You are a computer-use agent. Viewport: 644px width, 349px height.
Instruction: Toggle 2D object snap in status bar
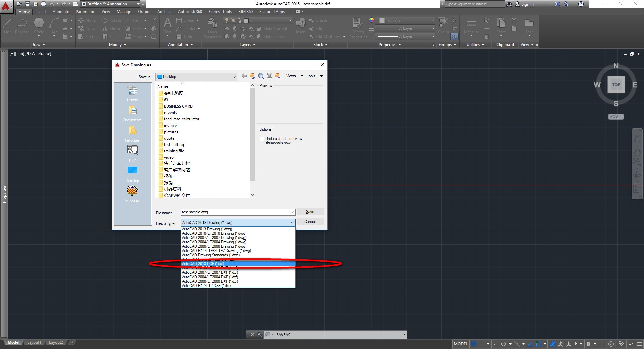coord(539,344)
